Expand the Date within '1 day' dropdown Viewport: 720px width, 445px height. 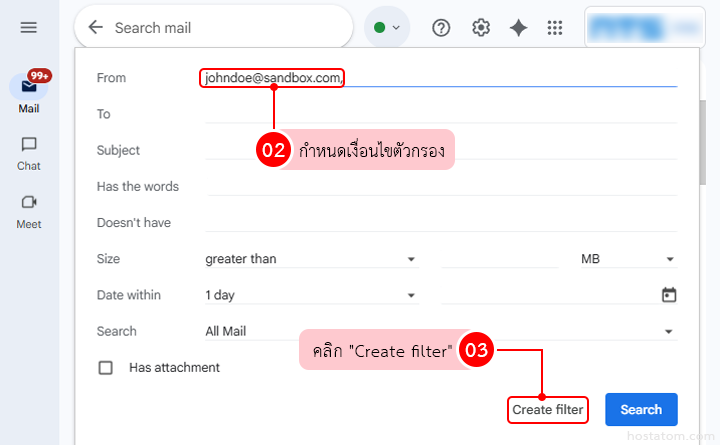pyautogui.click(x=310, y=295)
